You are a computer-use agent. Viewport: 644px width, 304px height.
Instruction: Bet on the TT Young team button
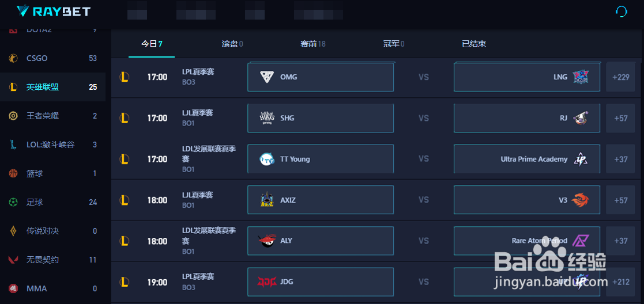(321, 159)
